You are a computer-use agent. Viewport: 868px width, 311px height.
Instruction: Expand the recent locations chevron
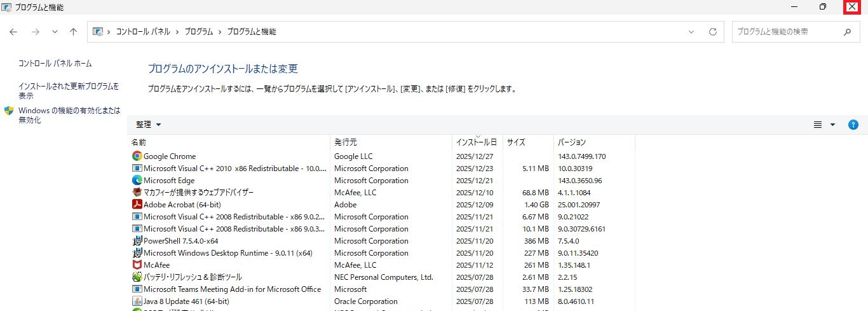point(55,32)
